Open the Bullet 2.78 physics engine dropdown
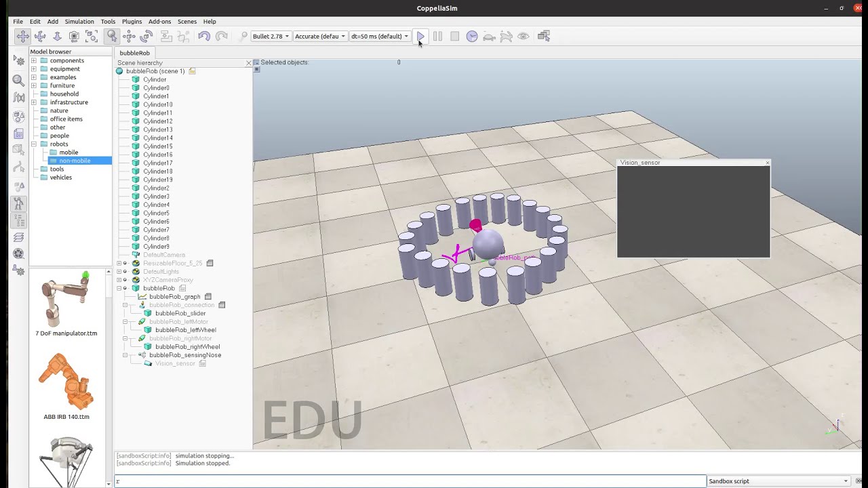 click(x=271, y=37)
